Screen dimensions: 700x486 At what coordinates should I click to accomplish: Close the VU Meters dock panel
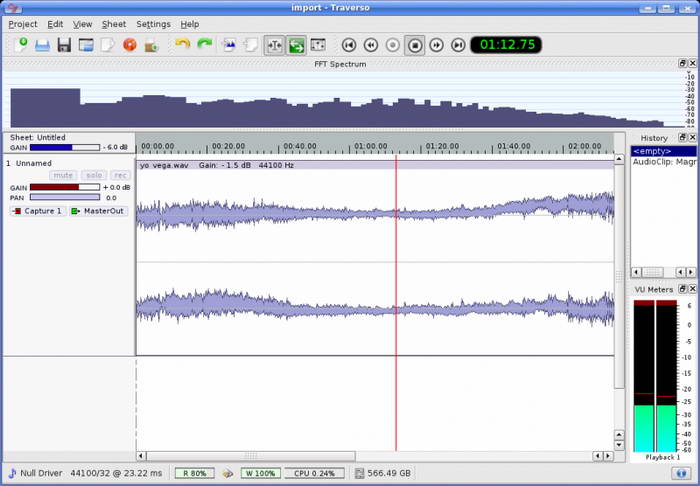[692, 289]
